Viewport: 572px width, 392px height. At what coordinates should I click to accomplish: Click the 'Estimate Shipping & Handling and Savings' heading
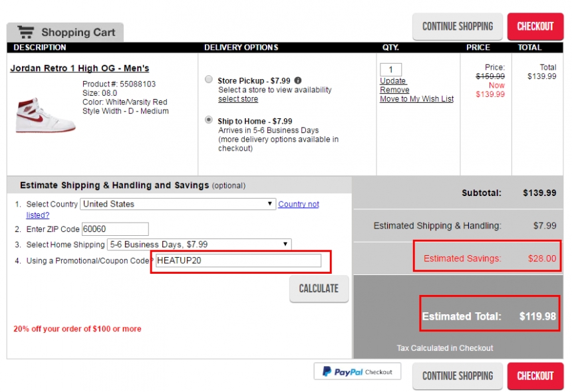point(114,185)
